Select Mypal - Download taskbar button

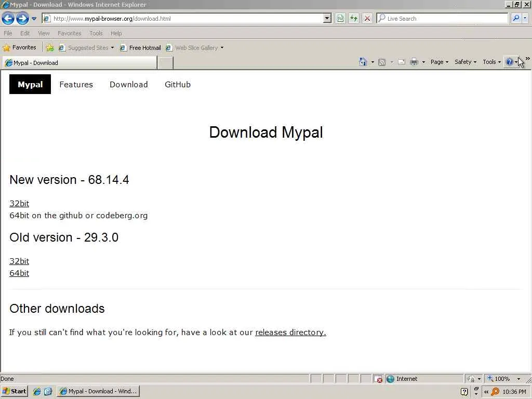tap(98, 391)
